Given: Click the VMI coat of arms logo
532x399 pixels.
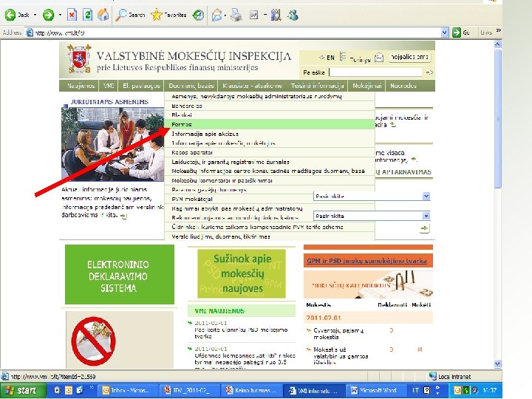Looking at the screenshot, I should pos(79,59).
